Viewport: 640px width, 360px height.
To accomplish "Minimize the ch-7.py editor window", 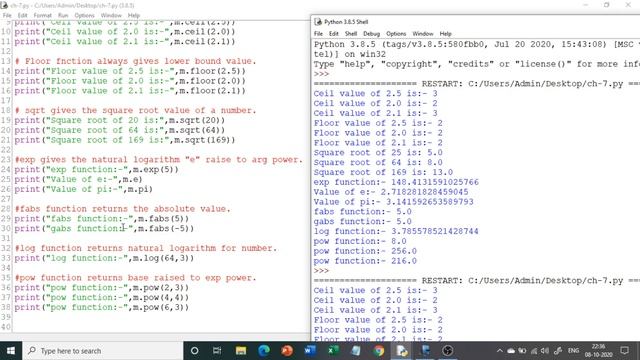I will tap(586, 5).
